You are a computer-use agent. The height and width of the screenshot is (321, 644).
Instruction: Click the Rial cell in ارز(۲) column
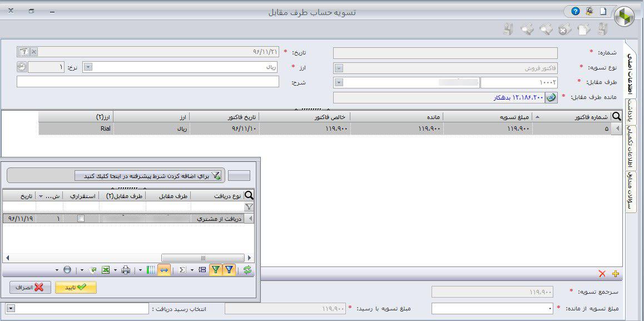tap(76, 129)
